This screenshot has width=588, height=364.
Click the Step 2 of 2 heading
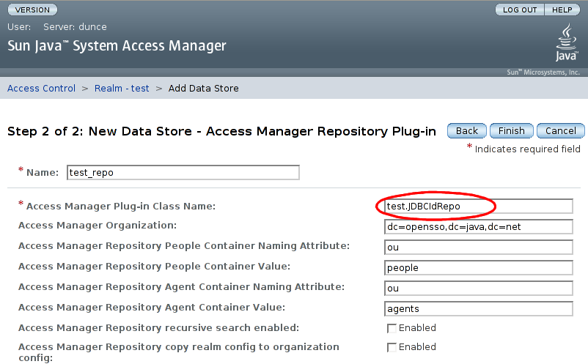point(221,131)
